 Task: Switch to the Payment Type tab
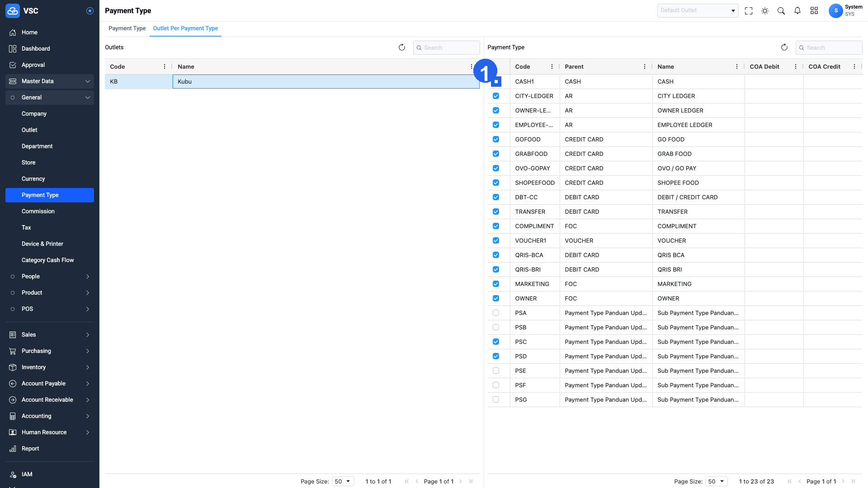127,28
